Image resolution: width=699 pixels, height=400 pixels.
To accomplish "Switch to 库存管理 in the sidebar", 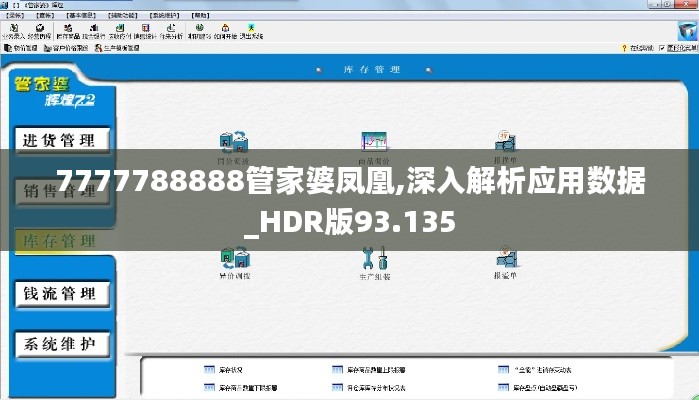I will click(60, 242).
